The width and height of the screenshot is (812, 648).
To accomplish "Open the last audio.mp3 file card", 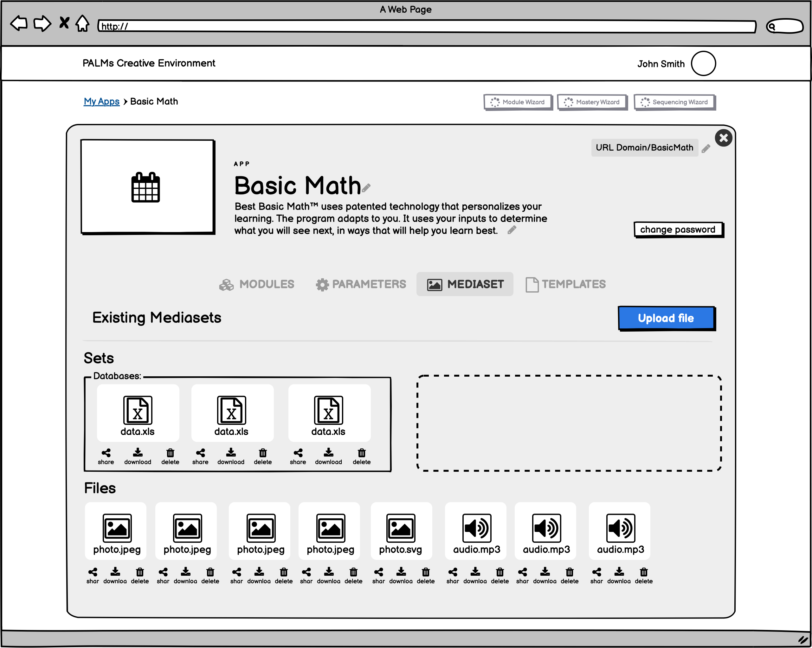I will (620, 531).
